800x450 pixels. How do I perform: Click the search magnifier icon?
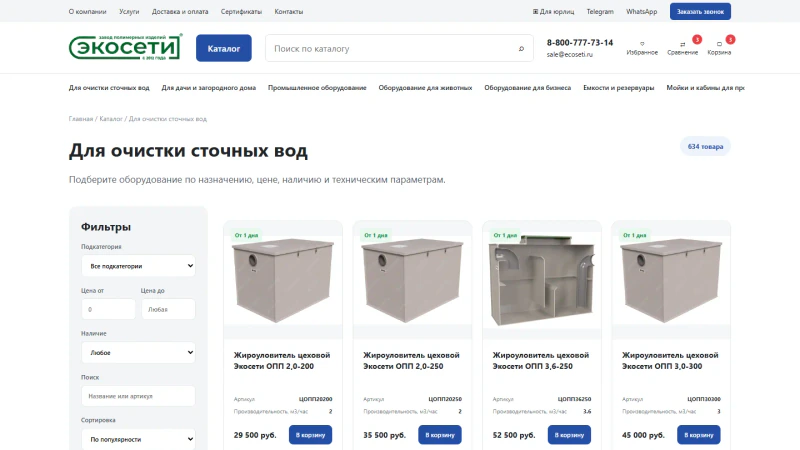pyautogui.click(x=521, y=48)
